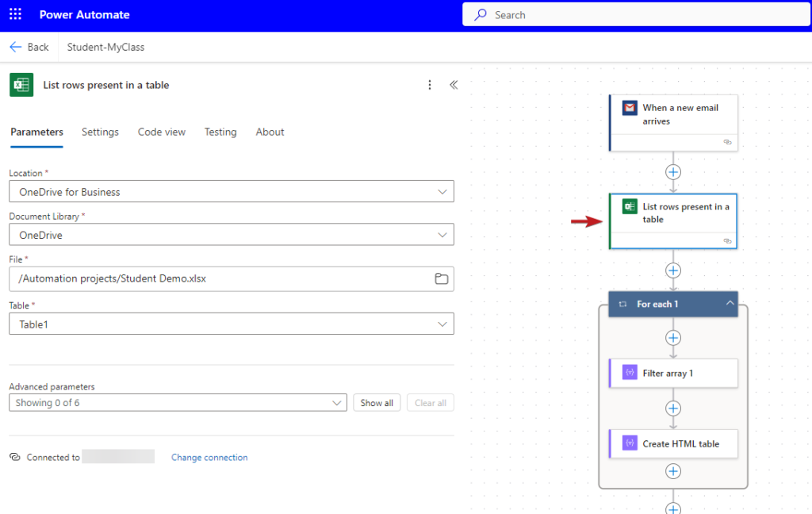
Task: Select the When a new email arrives card
Action: (673, 123)
